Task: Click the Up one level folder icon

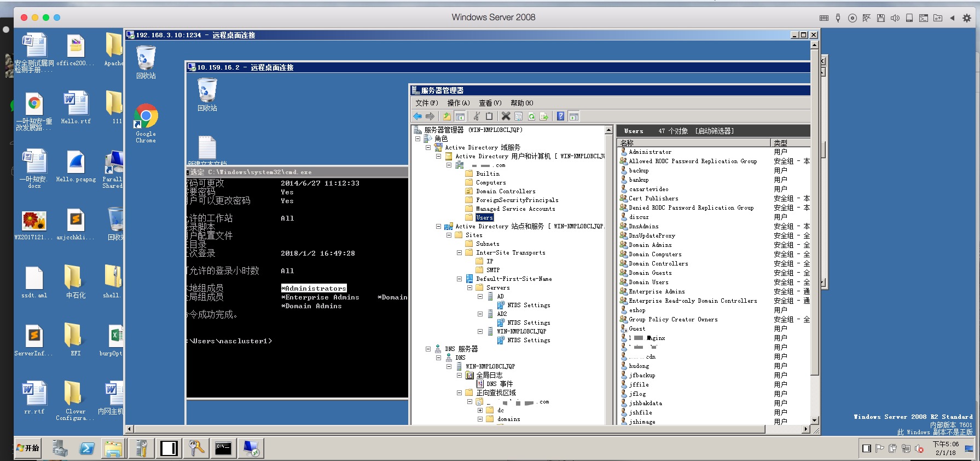Action: pos(447,116)
